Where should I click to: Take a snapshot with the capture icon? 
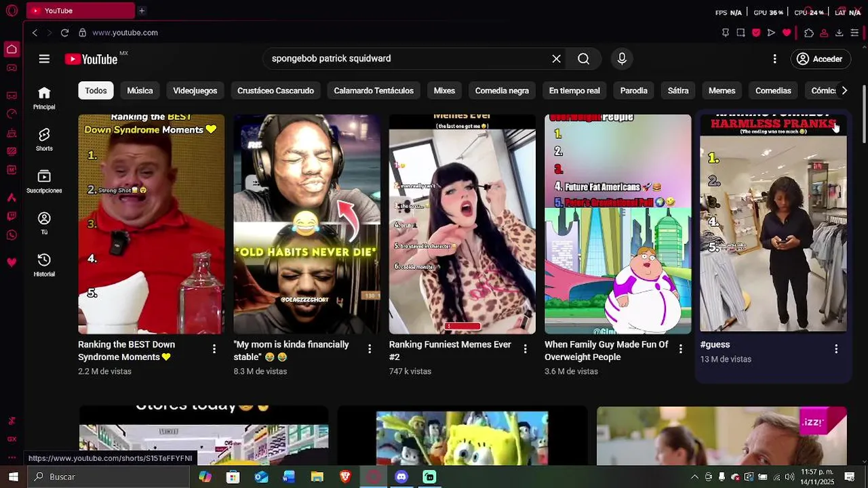click(x=741, y=33)
